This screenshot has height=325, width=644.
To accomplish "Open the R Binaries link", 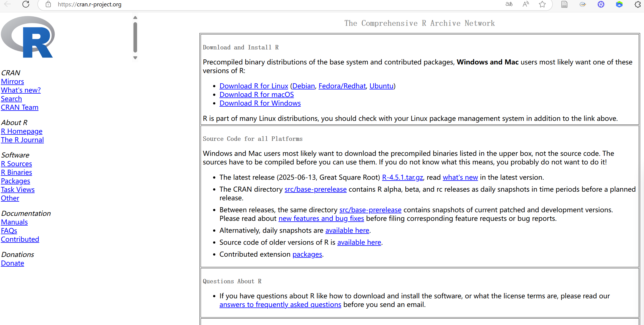I will [x=16, y=172].
